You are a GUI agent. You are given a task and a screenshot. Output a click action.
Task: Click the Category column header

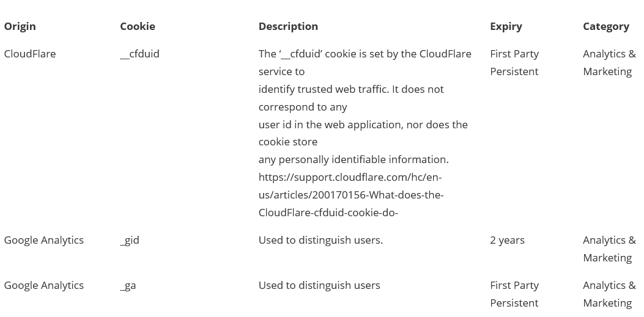click(x=606, y=26)
